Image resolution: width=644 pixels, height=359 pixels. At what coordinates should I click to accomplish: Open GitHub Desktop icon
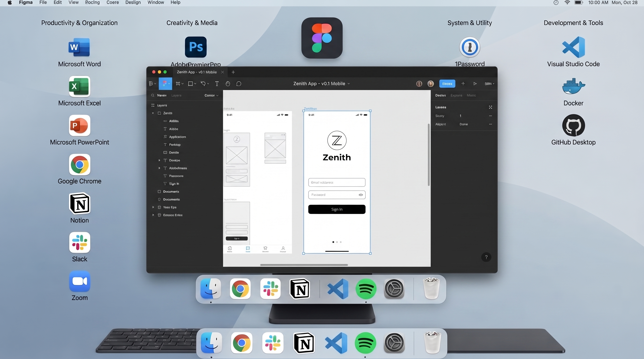coord(573,125)
